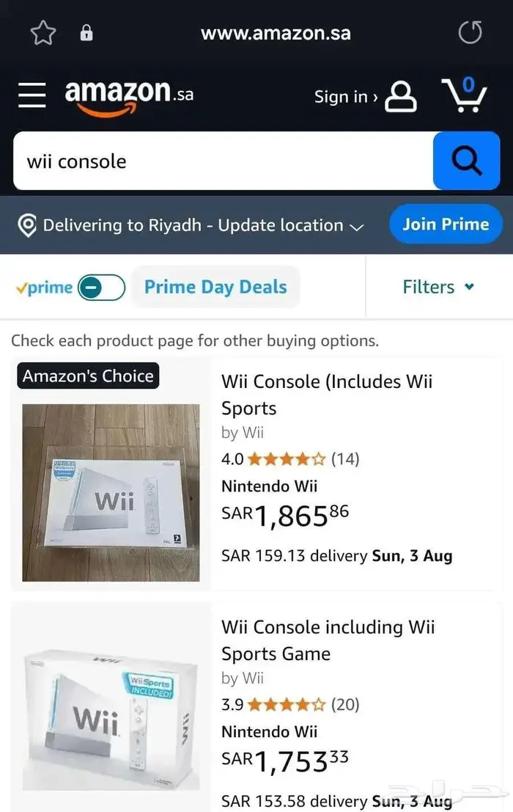The height and width of the screenshot is (812, 513).
Task: Select the Prime Day Deals tab
Action: pos(215,287)
